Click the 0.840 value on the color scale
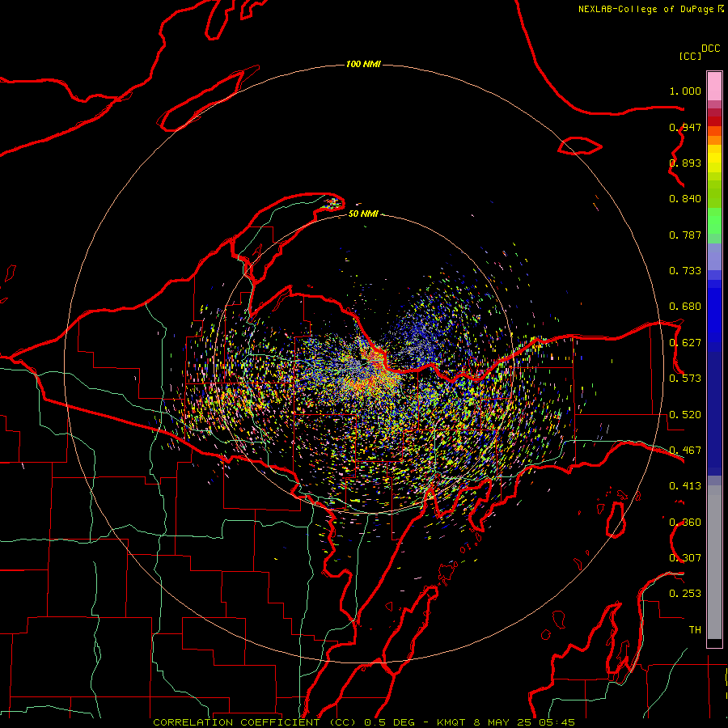The height and width of the screenshot is (728, 728). pyautogui.click(x=685, y=199)
